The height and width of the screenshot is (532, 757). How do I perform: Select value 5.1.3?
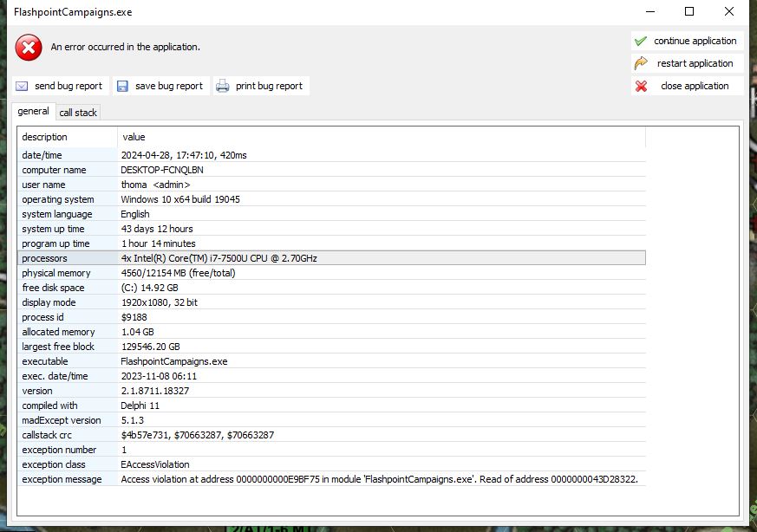(133, 420)
